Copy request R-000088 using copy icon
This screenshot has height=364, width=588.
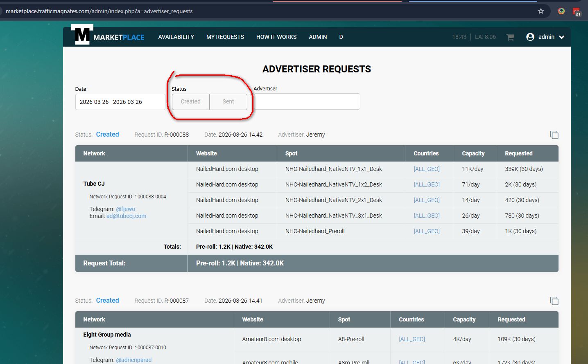coord(554,135)
